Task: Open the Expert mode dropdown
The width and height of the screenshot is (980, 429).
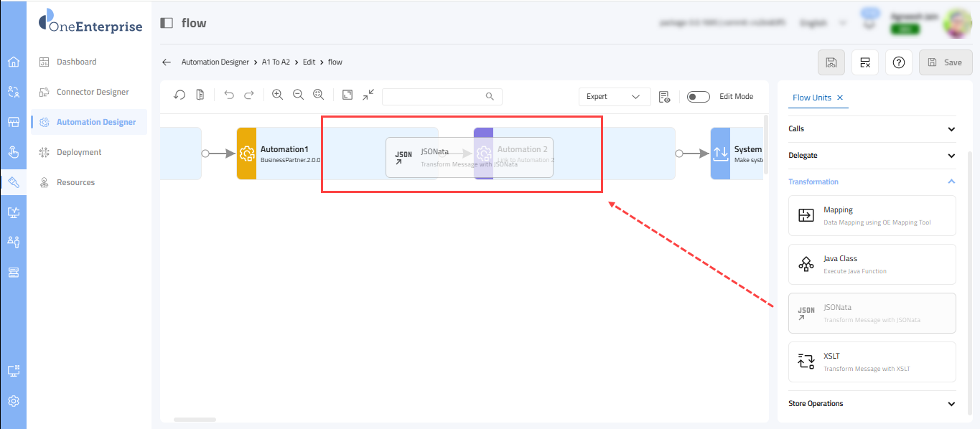Action: coord(614,97)
